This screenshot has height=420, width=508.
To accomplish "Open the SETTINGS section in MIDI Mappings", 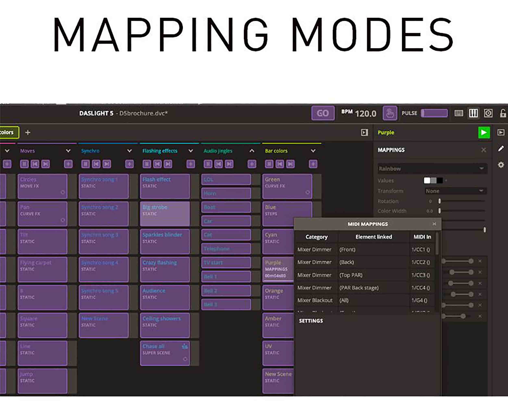I will (311, 321).
